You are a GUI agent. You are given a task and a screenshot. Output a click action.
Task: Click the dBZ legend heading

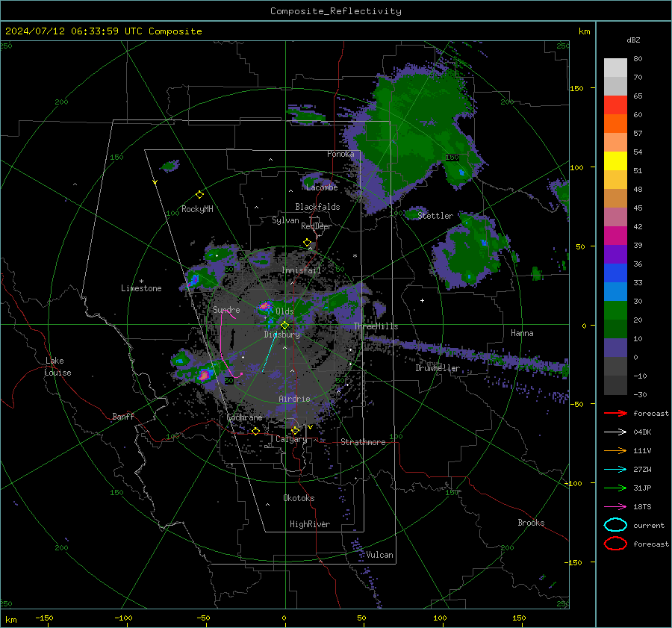tap(633, 40)
